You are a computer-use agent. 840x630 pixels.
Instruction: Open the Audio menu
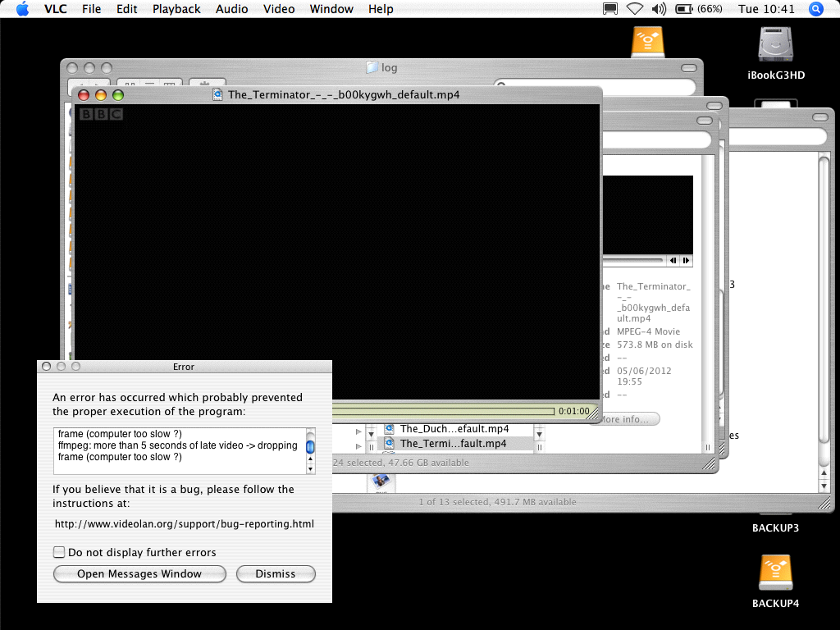tap(232, 9)
